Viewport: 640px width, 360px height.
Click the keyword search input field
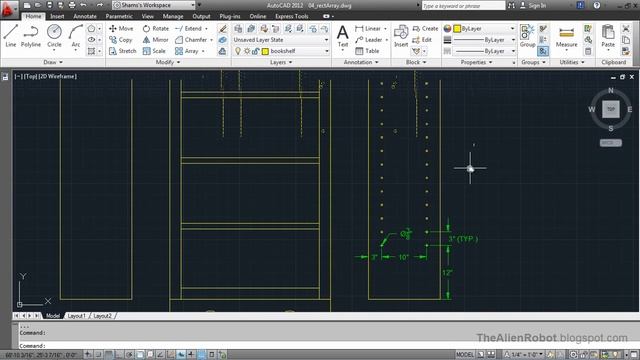point(462,5)
